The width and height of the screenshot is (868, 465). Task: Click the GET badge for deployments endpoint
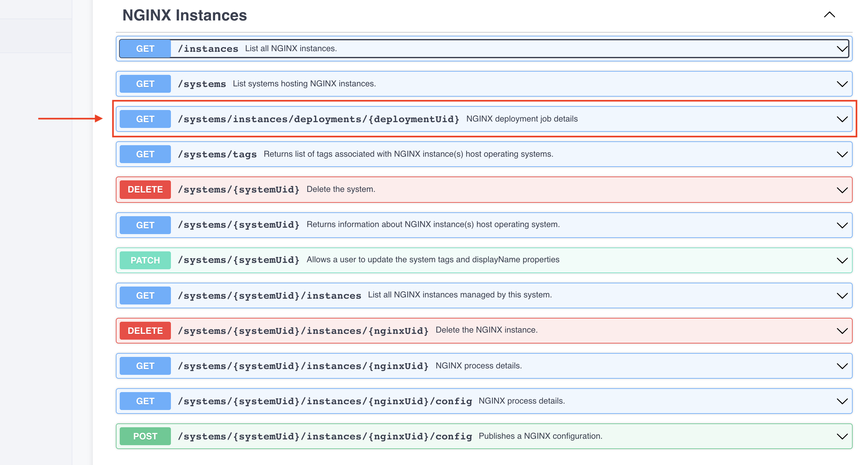click(x=145, y=119)
